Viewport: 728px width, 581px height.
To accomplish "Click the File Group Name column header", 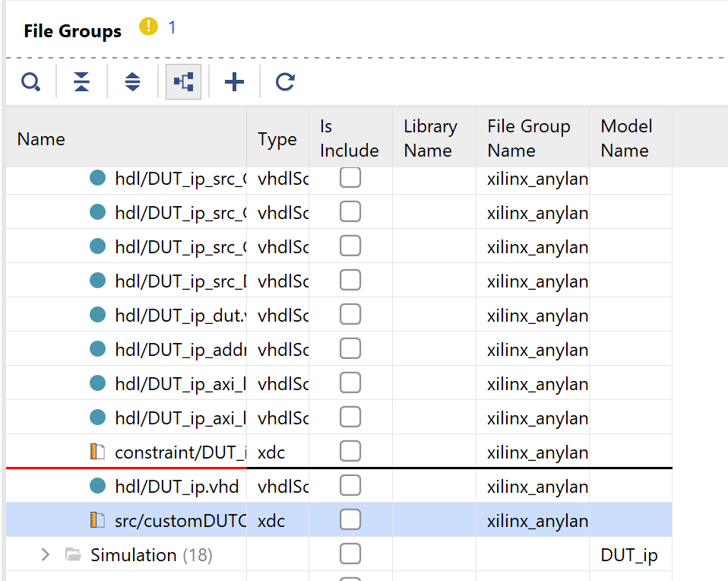I will click(x=529, y=138).
